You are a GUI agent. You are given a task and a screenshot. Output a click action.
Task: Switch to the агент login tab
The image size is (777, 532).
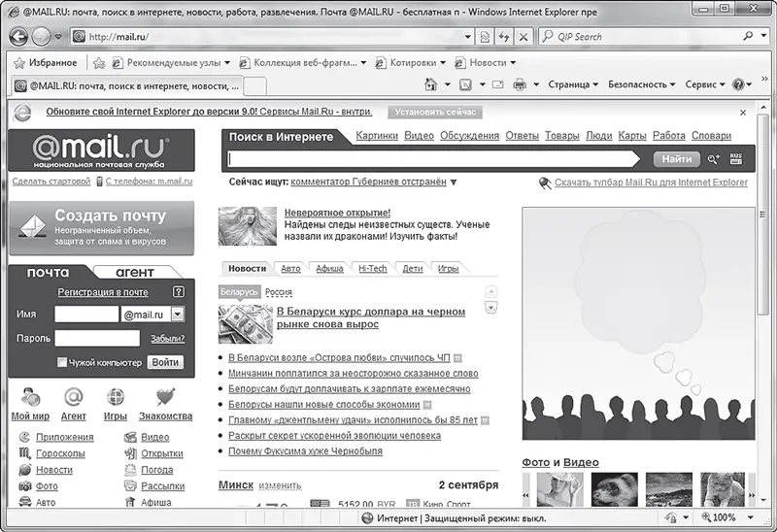135,272
